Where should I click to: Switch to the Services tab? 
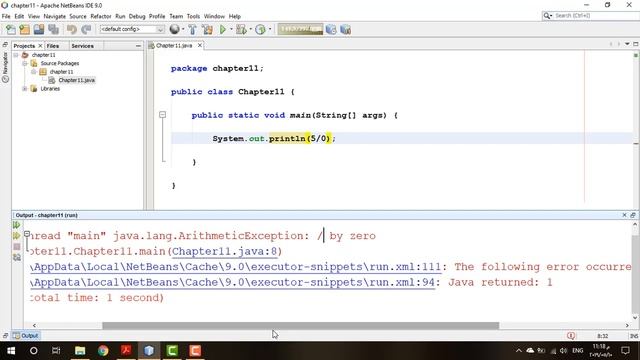click(x=82, y=46)
